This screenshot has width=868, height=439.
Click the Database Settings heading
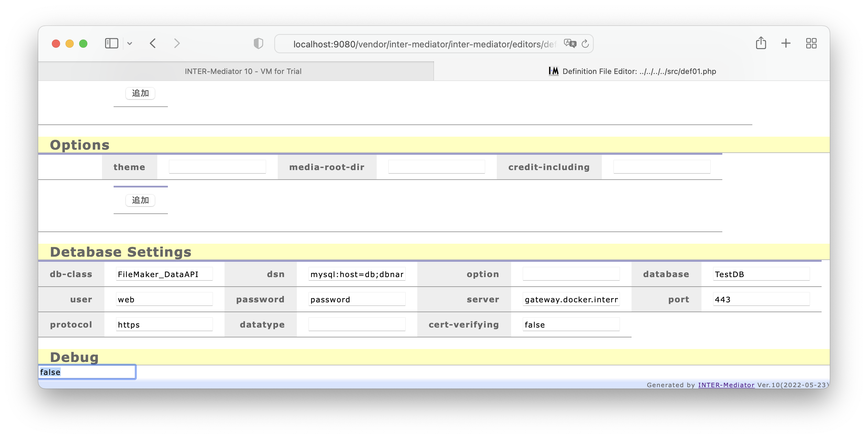120,252
